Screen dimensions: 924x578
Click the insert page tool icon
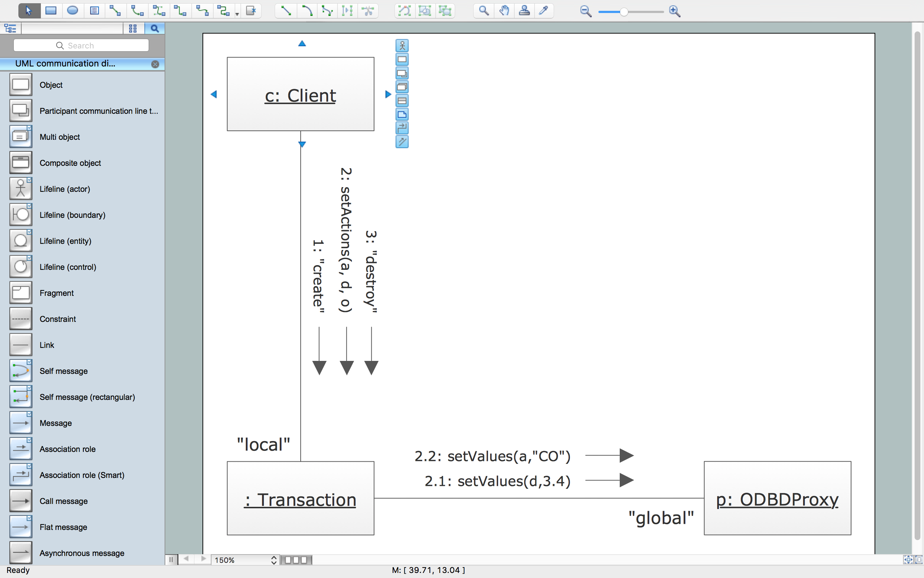[251, 11]
